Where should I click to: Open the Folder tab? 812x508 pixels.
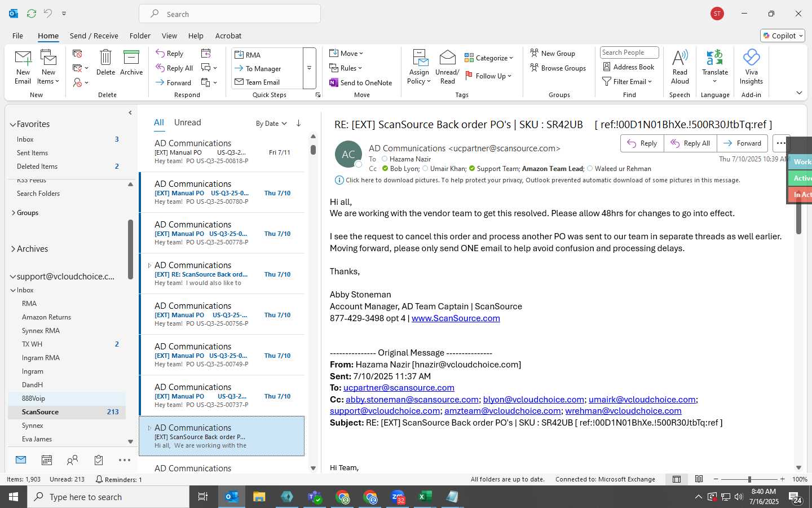coord(140,36)
